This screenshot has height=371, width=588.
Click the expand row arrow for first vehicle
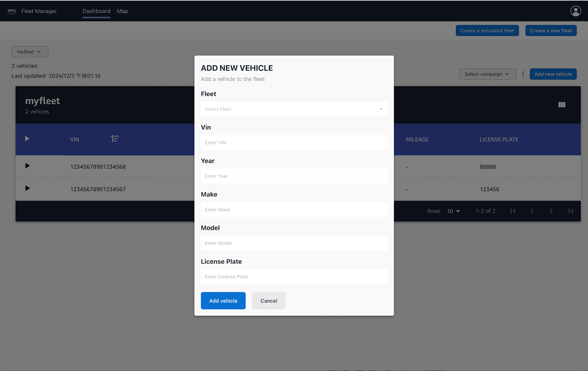27,166
